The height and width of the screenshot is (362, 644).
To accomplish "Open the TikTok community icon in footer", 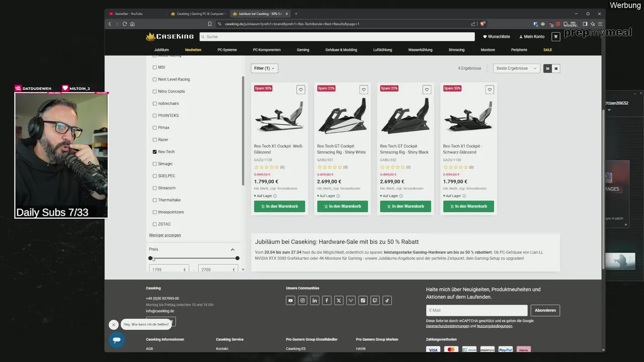I will click(387, 301).
